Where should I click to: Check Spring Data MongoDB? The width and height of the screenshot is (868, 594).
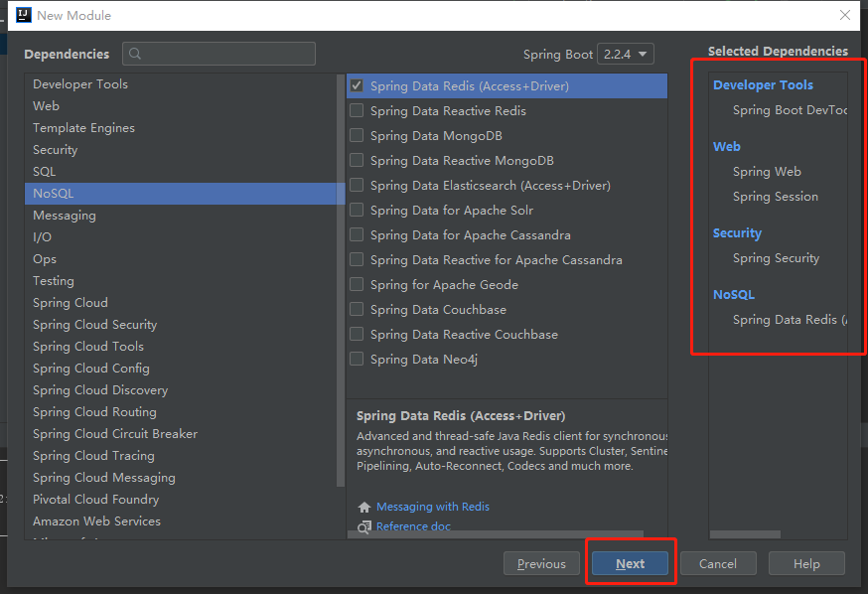(356, 135)
